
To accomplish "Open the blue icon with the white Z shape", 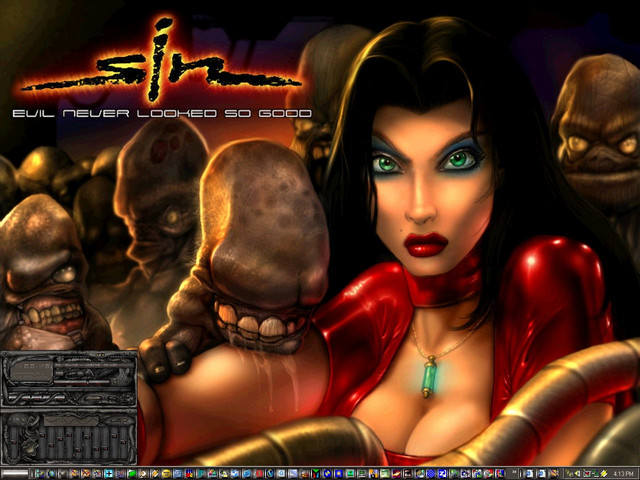I will (442, 474).
